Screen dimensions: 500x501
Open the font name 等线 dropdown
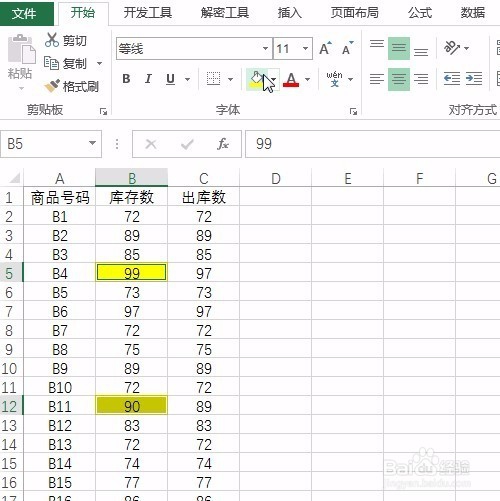pyautogui.click(x=265, y=49)
